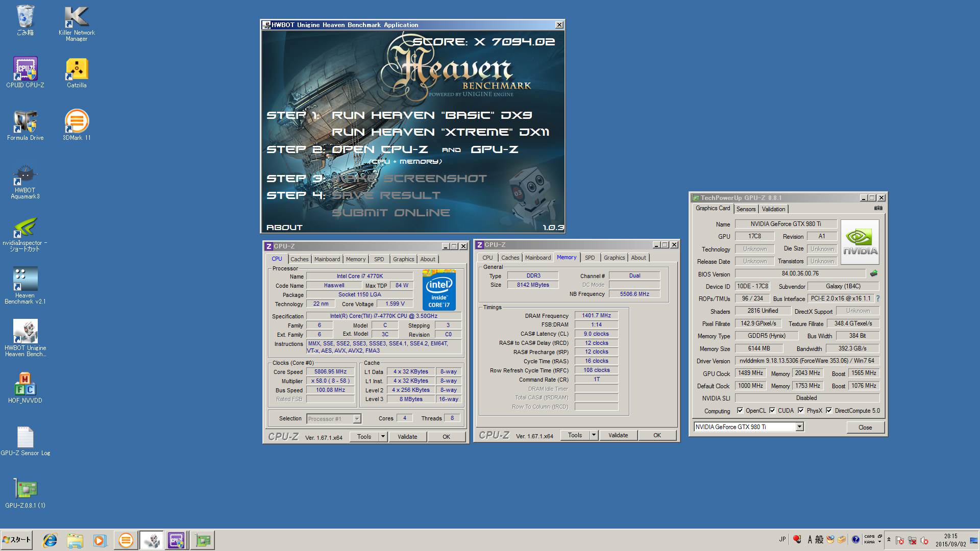Click GPU-Z BIOS save icon
The height and width of the screenshot is (551, 980).
[874, 273]
